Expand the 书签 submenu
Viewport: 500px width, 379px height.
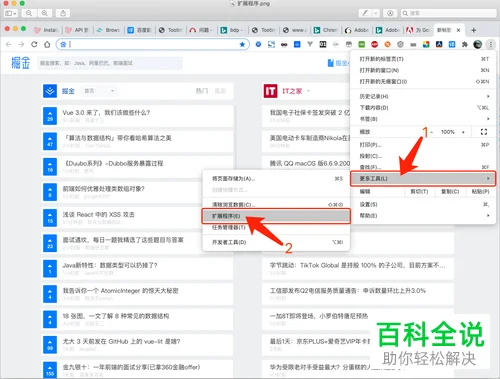(x=423, y=119)
